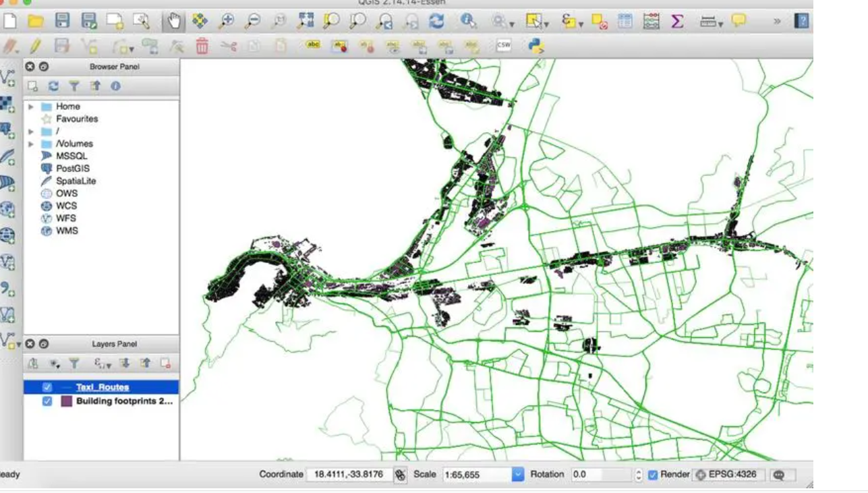The image size is (868, 493).
Task: Click the Save As floppy with pencil icon
Action: click(88, 22)
